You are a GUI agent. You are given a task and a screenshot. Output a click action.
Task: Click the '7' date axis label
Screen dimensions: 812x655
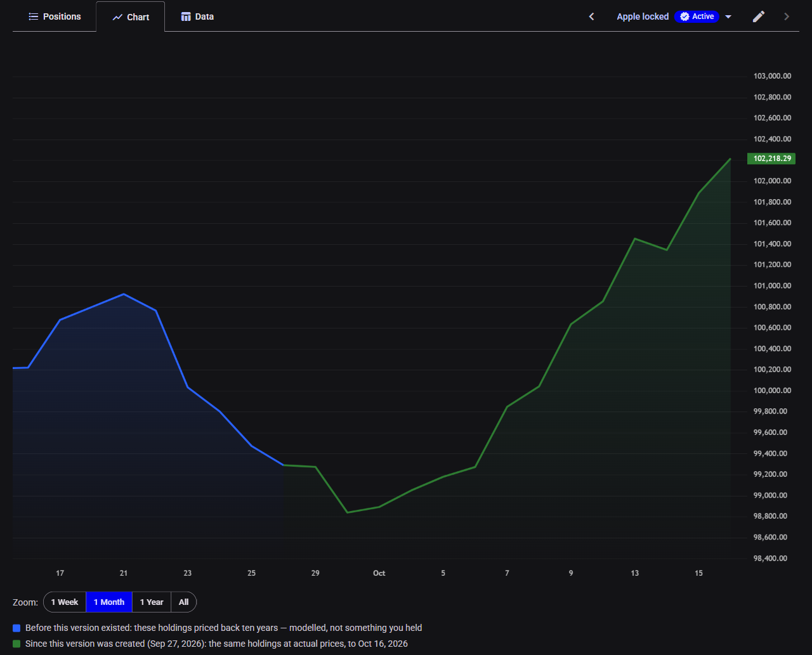pos(507,573)
